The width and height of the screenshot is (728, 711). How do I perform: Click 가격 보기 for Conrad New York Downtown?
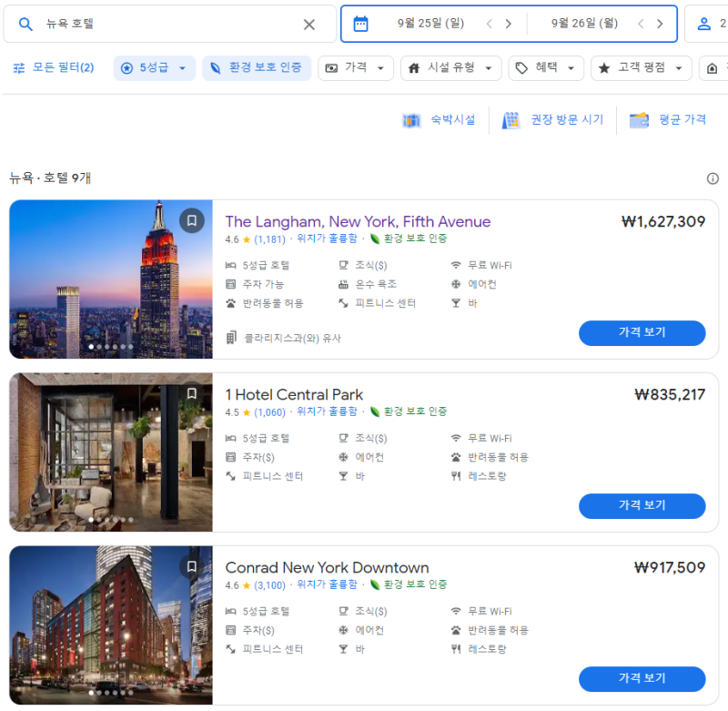coord(642,678)
